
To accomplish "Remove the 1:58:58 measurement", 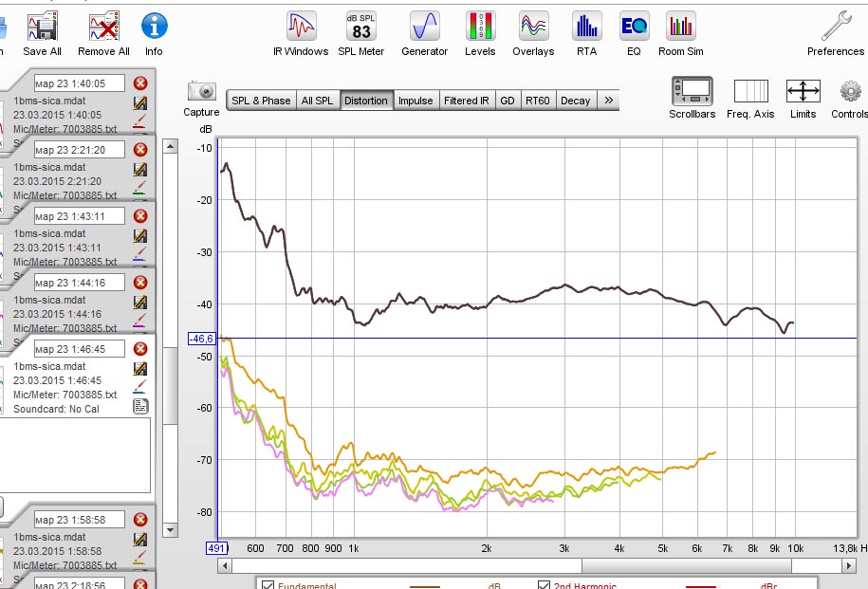I will pyautogui.click(x=140, y=519).
